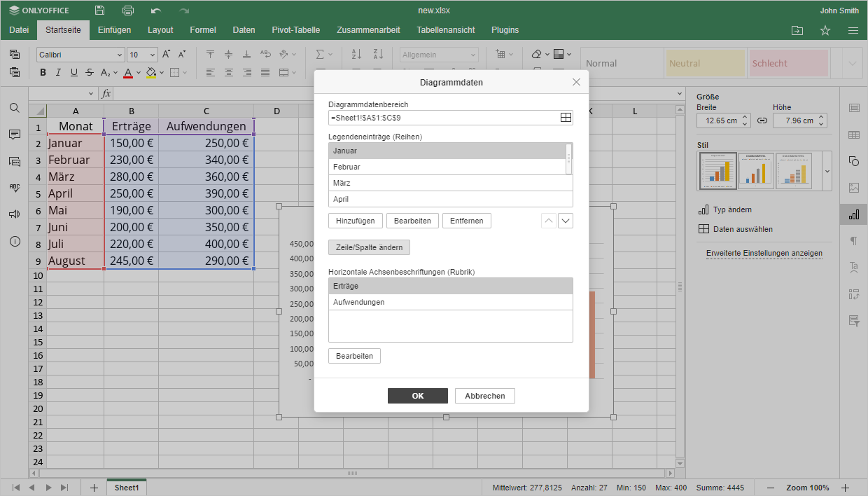Click yellow fill color button

151,72
